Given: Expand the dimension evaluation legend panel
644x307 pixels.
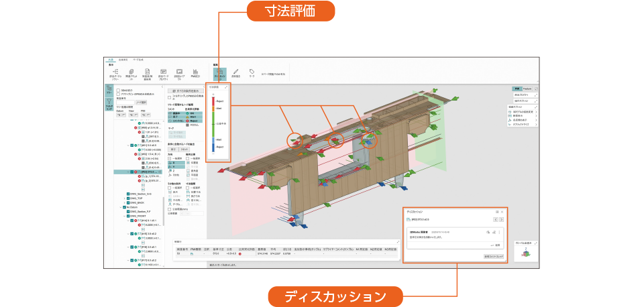Looking at the screenshot, I should click(x=226, y=88).
